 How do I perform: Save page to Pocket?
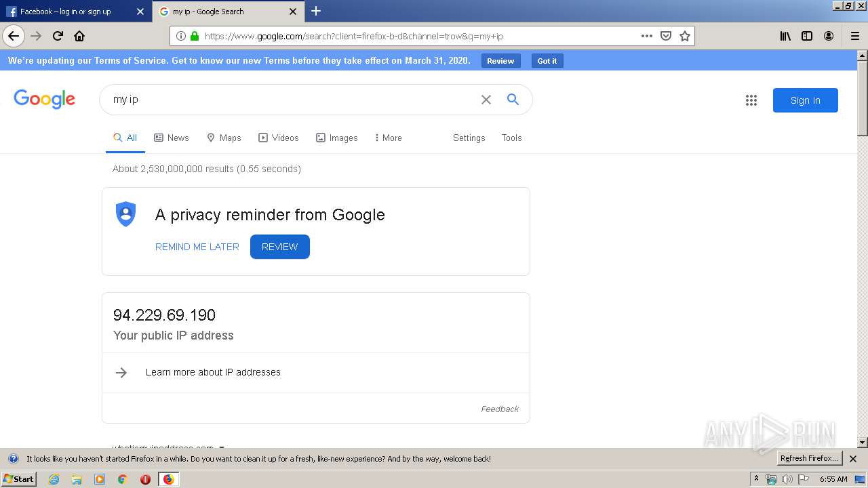coord(666,36)
